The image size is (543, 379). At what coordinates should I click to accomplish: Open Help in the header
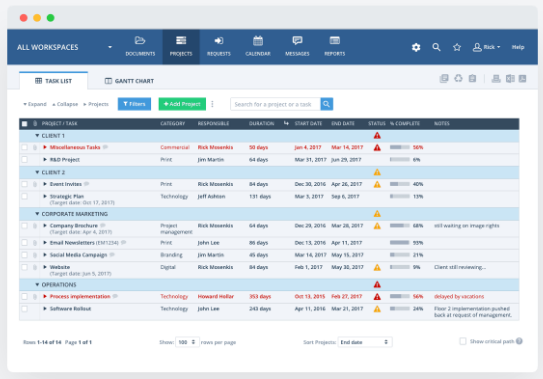(518, 47)
